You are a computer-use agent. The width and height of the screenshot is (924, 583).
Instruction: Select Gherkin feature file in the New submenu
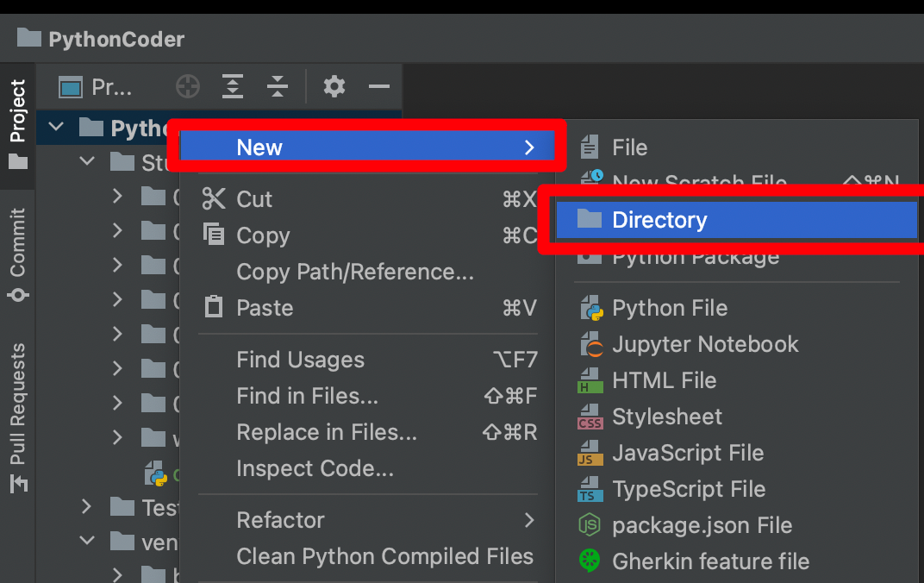click(x=737, y=561)
